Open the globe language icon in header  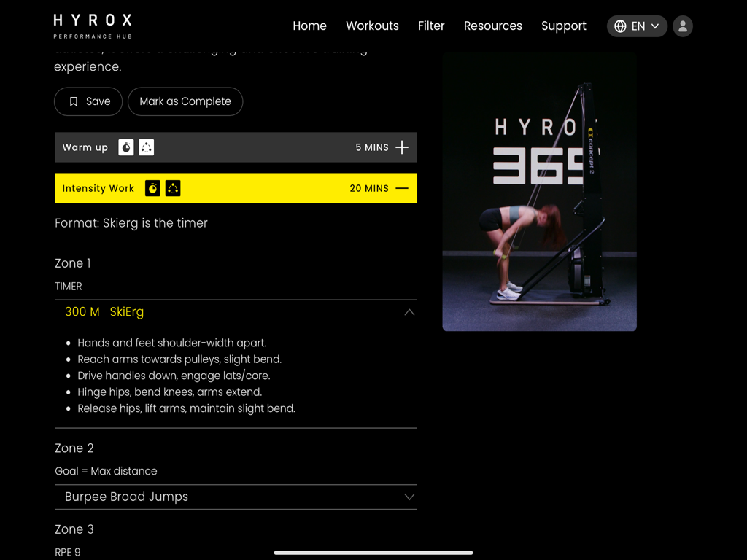(x=621, y=26)
